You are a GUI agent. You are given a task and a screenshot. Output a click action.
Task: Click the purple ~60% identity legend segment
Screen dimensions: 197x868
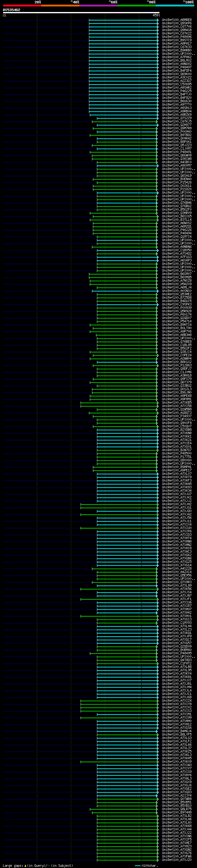point(98,6)
